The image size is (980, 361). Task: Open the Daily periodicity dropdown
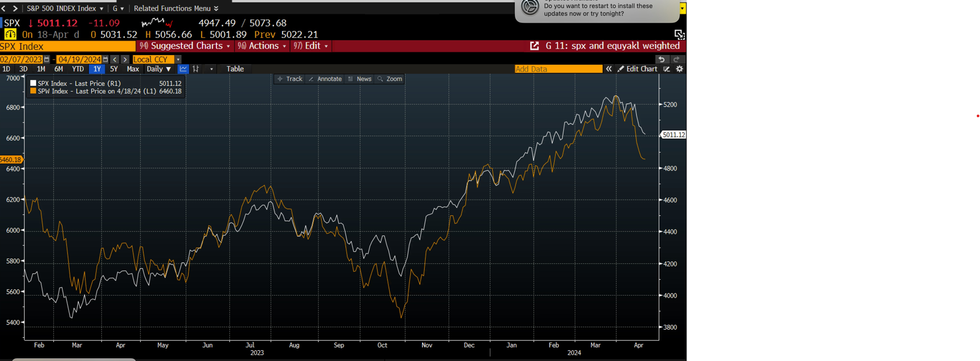159,69
